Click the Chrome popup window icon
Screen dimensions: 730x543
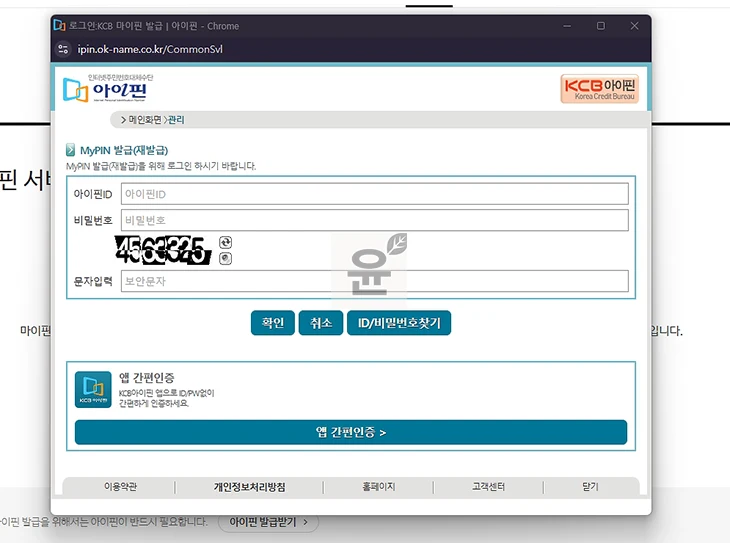tap(59, 25)
